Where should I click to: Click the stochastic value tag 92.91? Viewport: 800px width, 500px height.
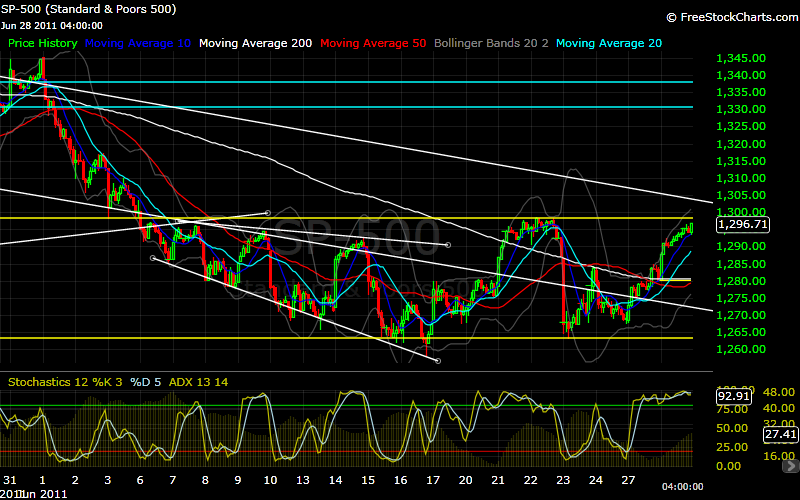(734, 396)
